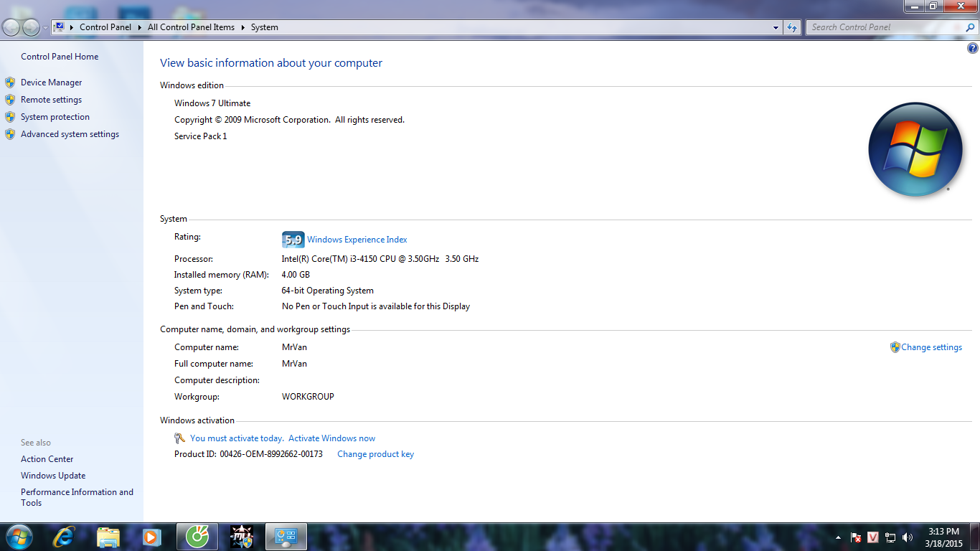Click Show desktop button
Viewport: 980px width, 551px height.
pyautogui.click(x=975, y=537)
